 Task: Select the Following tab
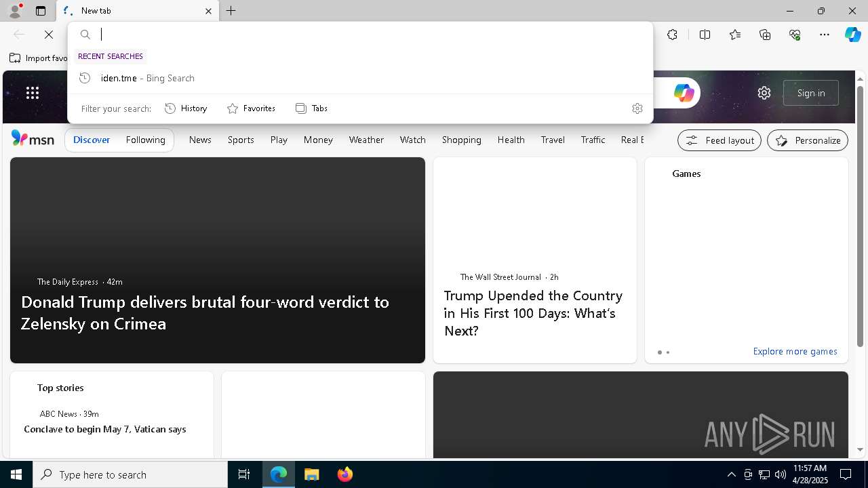[146, 140]
